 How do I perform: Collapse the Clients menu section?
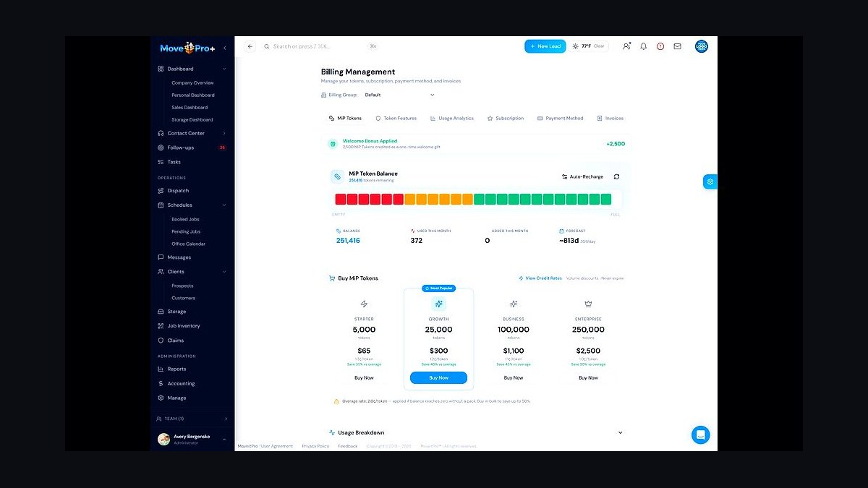click(224, 272)
